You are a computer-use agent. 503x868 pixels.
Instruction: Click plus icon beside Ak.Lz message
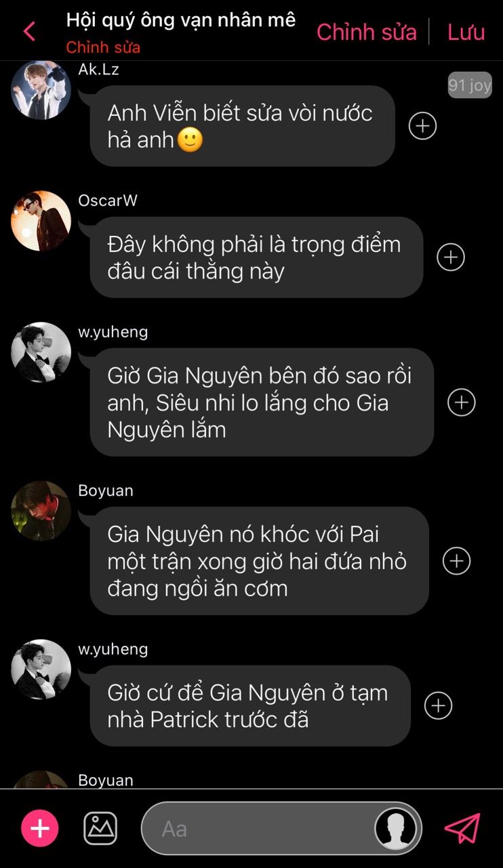tap(422, 125)
